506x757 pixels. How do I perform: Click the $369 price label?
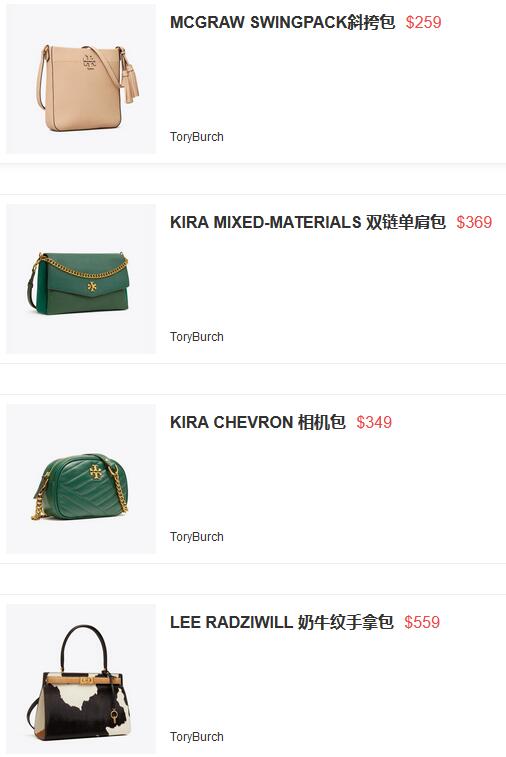[474, 222]
